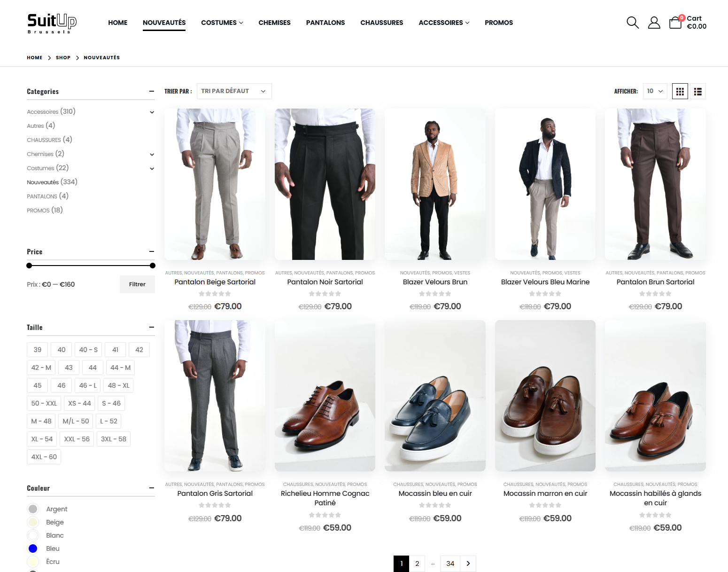Click the user account icon

654,23
